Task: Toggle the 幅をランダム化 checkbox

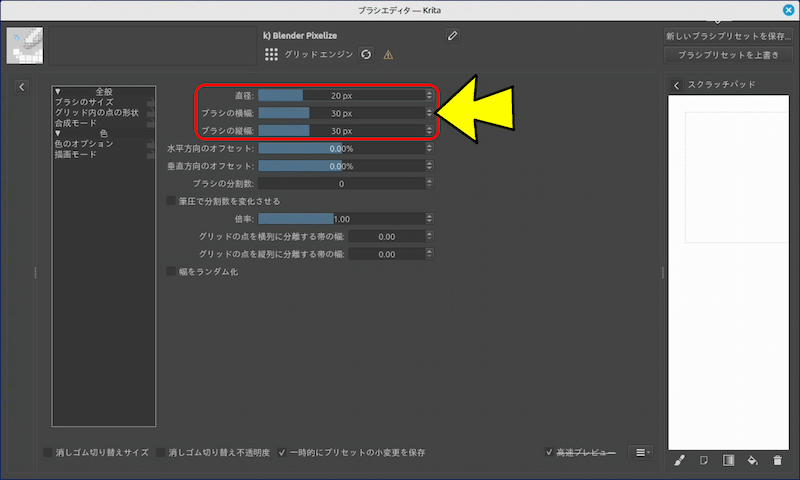Action: (x=171, y=271)
